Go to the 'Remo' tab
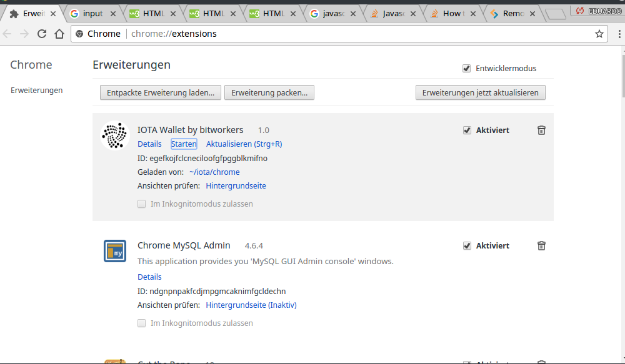The width and height of the screenshot is (625, 364). click(x=513, y=14)
